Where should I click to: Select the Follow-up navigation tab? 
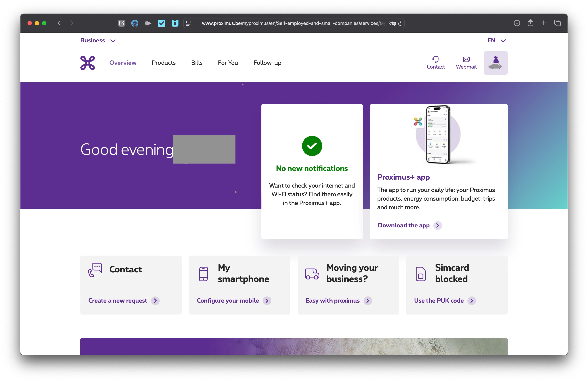(x=267, y=63)
